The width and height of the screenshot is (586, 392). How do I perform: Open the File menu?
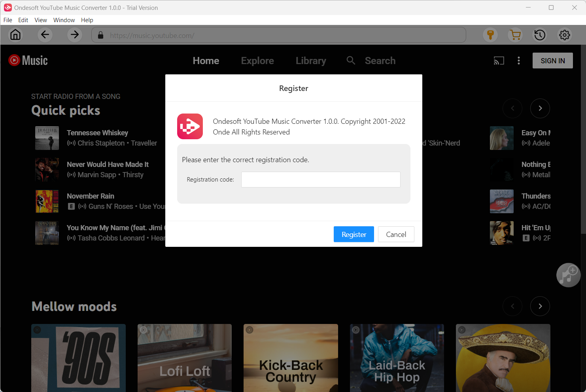(8, 20)
